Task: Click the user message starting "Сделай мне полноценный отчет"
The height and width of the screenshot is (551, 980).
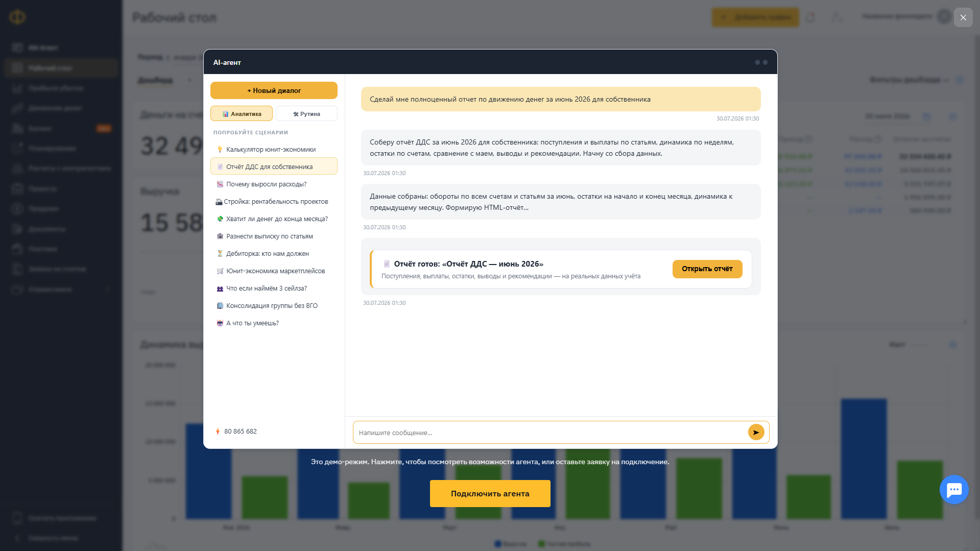Action: [x=561, y=99]
